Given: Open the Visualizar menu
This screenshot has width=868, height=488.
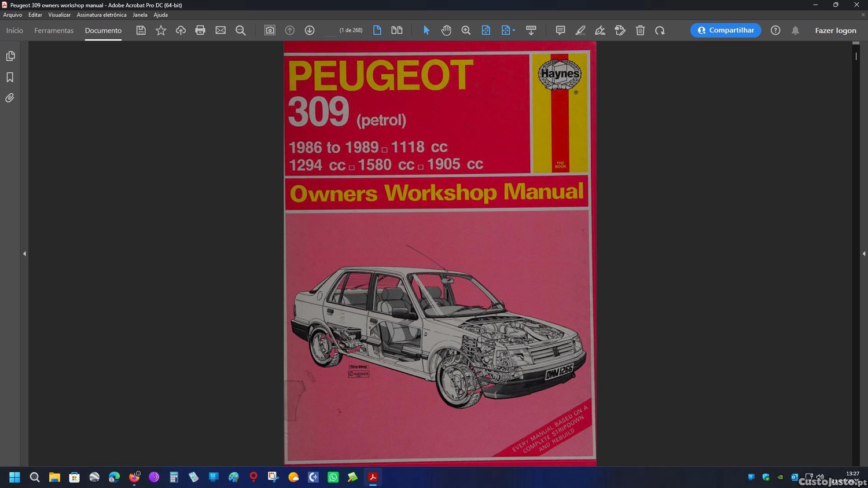Looking at the screenshot, I should 59,15.
